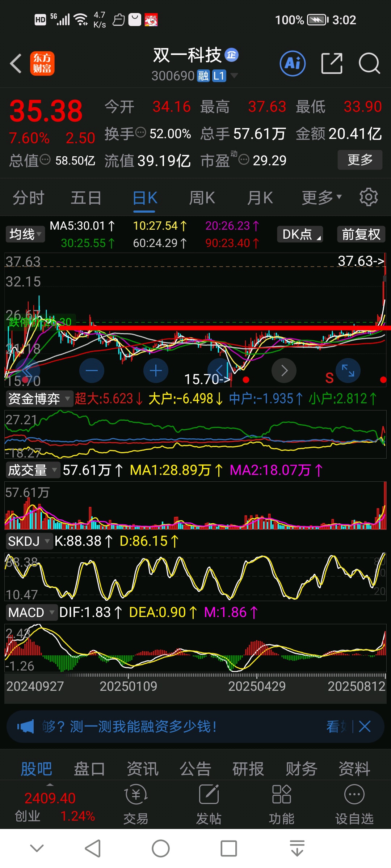Open the 公告 tab
This screenshot has height=868, width=391.
tap(195, 769)
